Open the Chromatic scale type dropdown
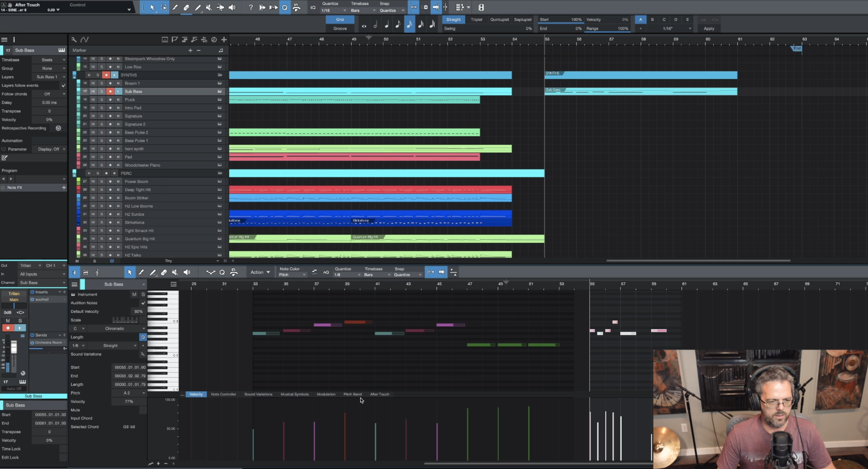 click(117, 329)
